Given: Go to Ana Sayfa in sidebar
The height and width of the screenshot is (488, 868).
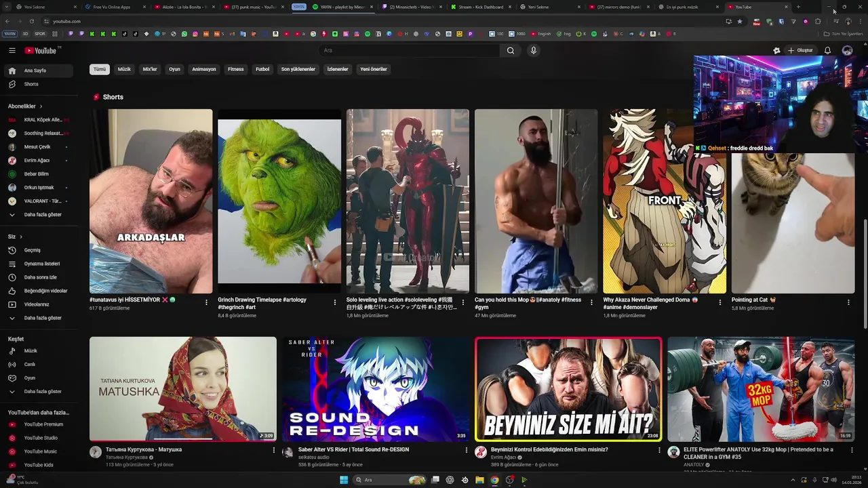Looking at the screenshot, I should 38,70.
